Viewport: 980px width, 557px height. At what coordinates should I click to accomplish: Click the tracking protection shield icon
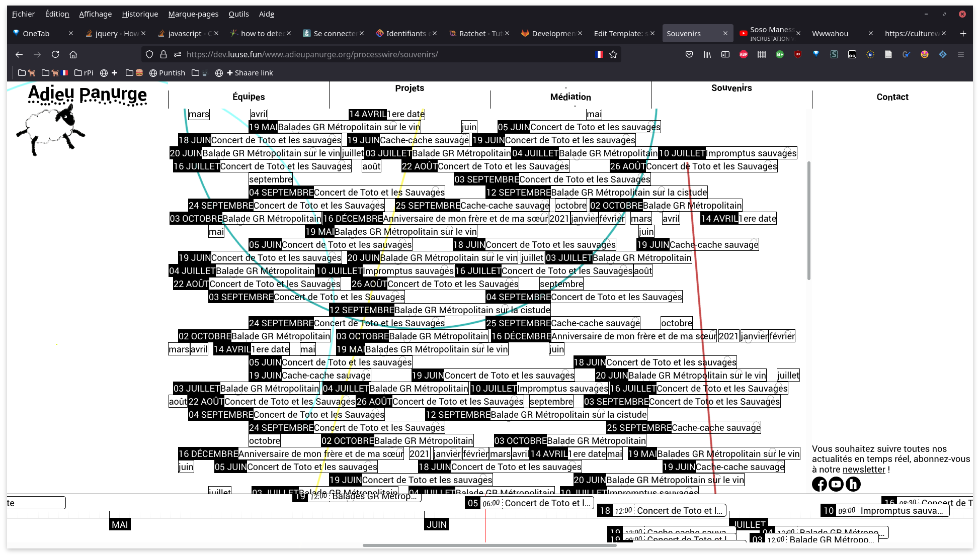149,54
